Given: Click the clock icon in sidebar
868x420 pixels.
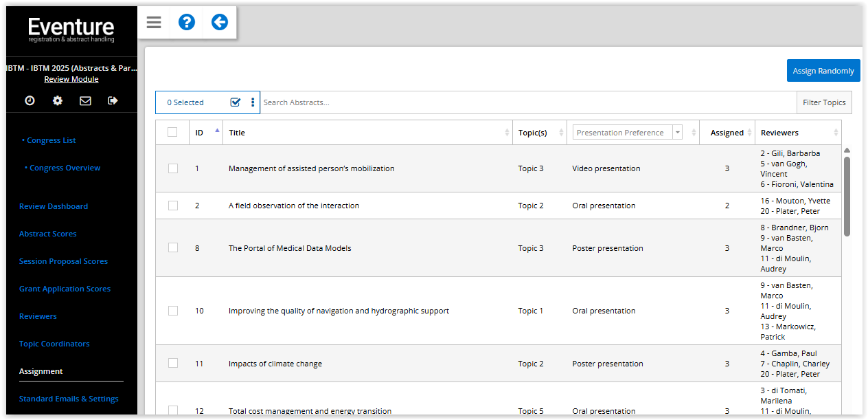Looking at the screenshot, I should coord(30,101).
